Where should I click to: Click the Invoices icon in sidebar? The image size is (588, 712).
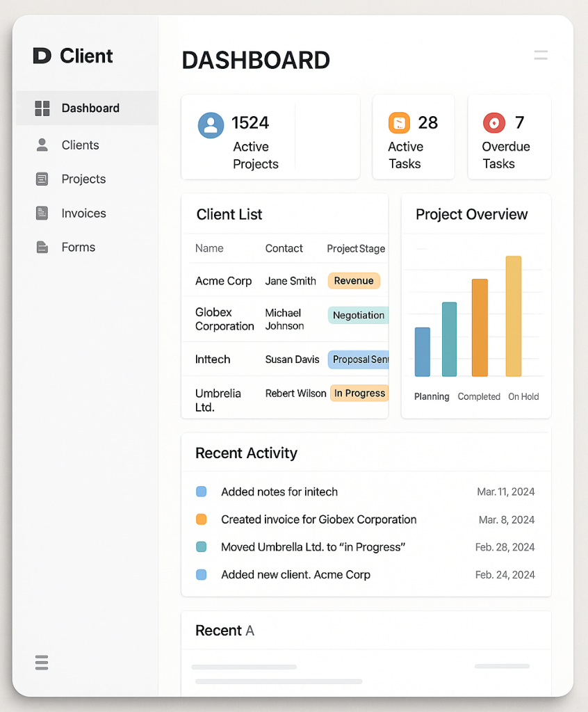pos(42,213)
